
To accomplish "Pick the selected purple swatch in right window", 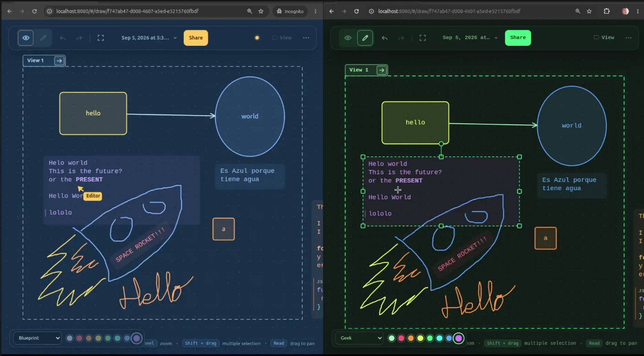I will pos(459,338).
